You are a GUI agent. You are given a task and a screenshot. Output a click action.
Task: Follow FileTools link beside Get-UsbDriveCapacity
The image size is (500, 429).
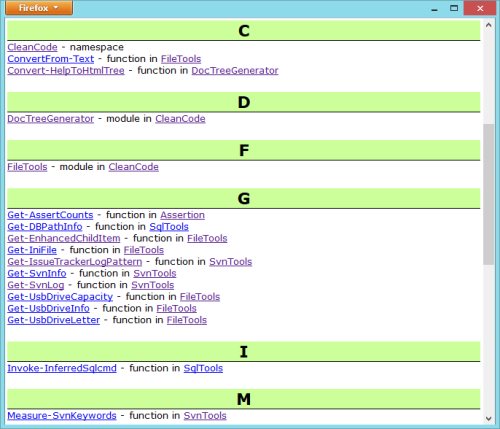200,297
